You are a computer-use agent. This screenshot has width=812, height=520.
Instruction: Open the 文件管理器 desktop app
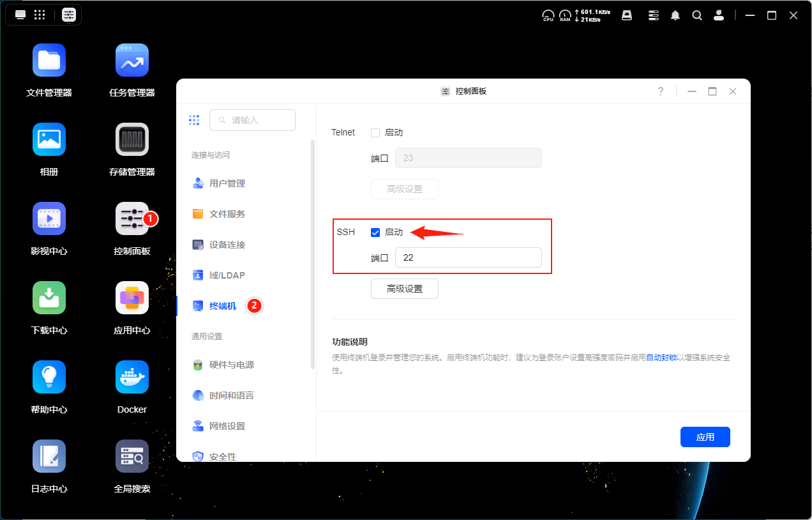click(49, 61)
